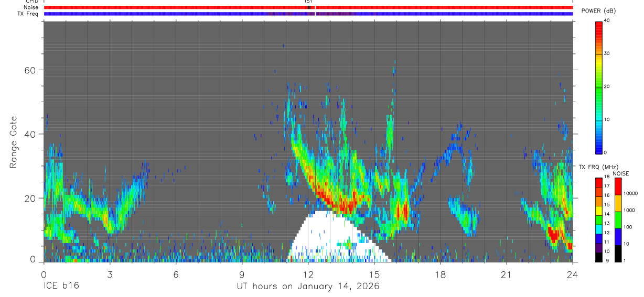Screen dimensions: 644x297
Task: Select the "POWER (dB)" legend title
Action: point(598,11)
